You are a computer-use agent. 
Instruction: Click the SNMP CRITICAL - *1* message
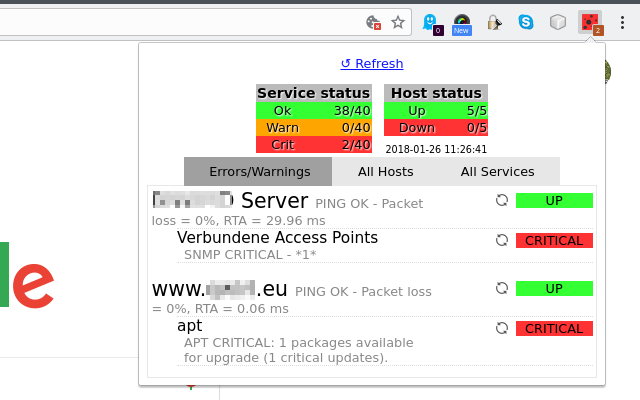250,255
